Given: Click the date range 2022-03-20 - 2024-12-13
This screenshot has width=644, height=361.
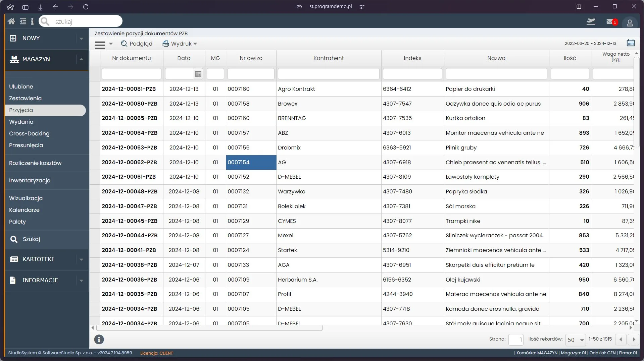Looking at the screenshot, I should point(590,43).
